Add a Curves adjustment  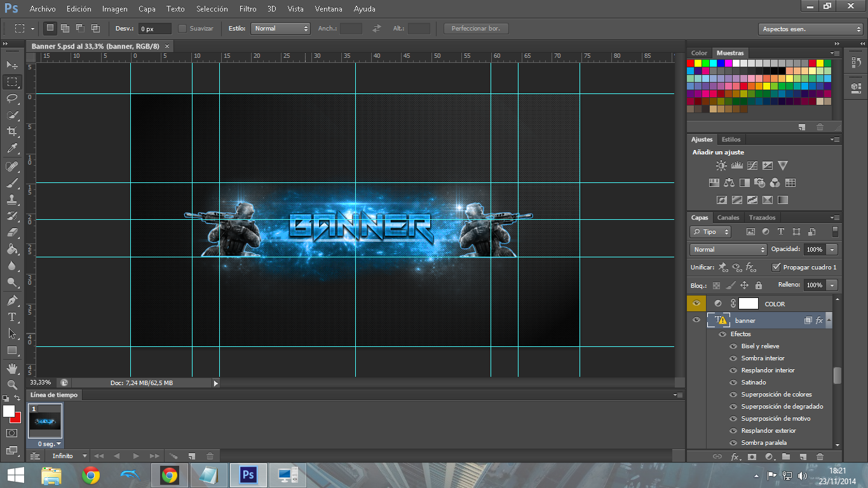click(x=752, y=165)
